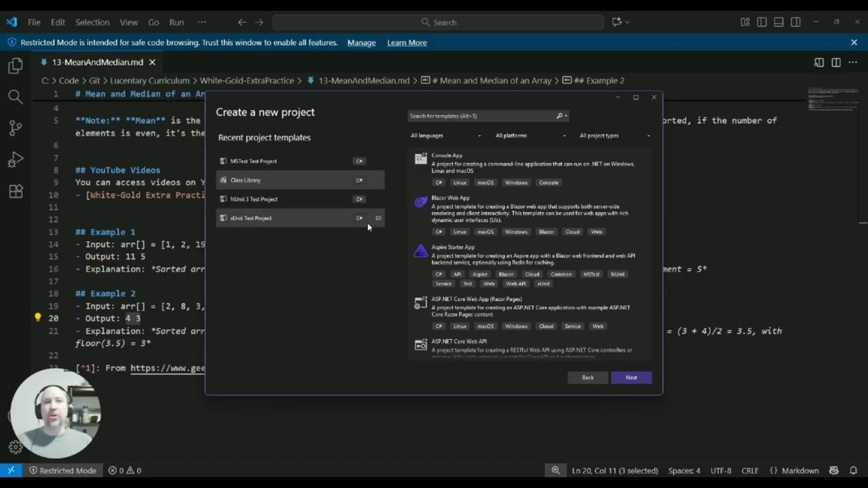
Task: Open the Copilot chat icon
Action: pyautogui.click(x=616, y=22)
